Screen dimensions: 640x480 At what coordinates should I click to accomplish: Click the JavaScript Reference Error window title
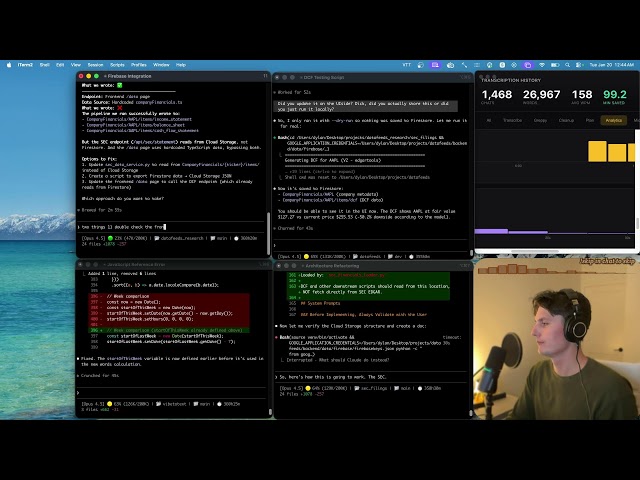point(136,264)
